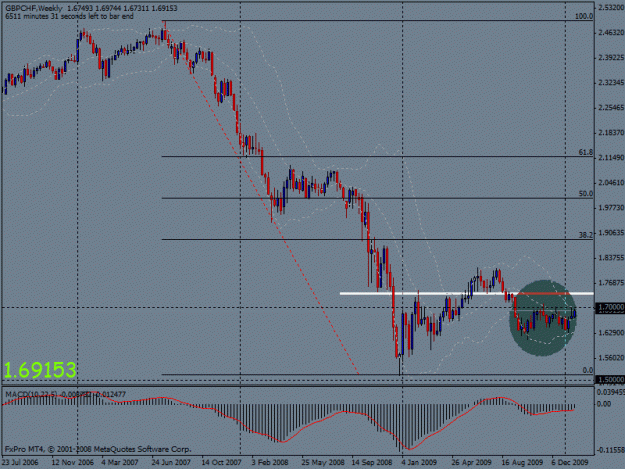The height and width of the screenshot is (469, 625).
Task: Click the 2.04610 price on the scale
Action: pos(611,182)
